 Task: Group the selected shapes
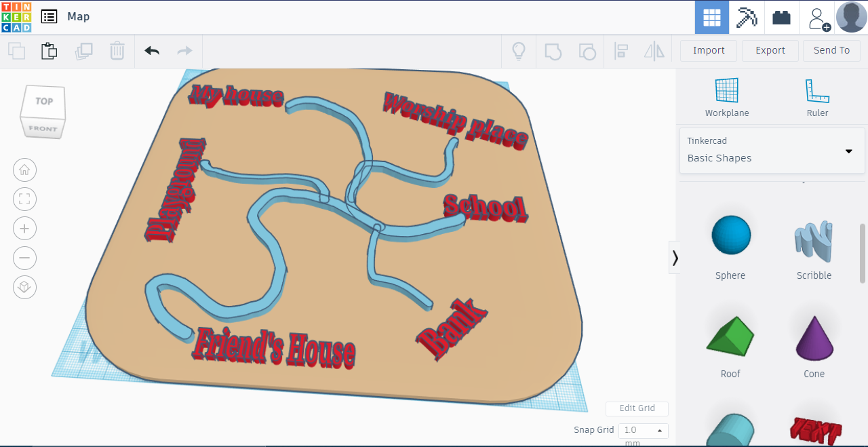553,50
